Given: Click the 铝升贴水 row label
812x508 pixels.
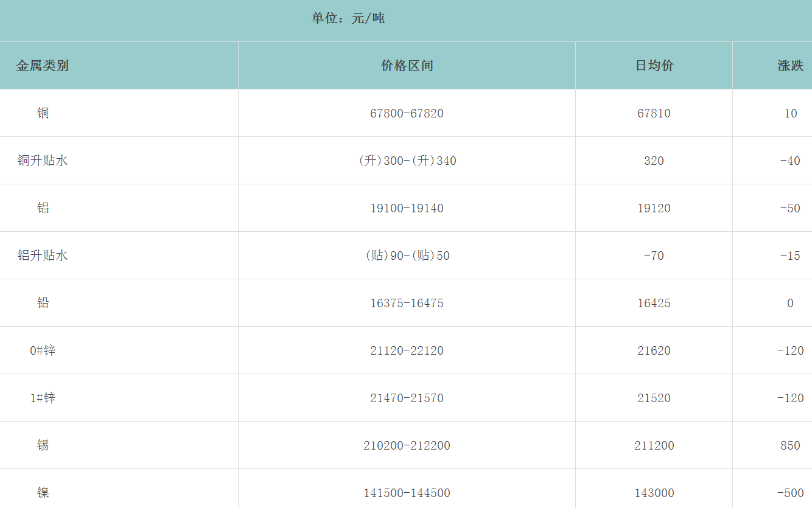Looking at the screenshot, I should 43,256.
